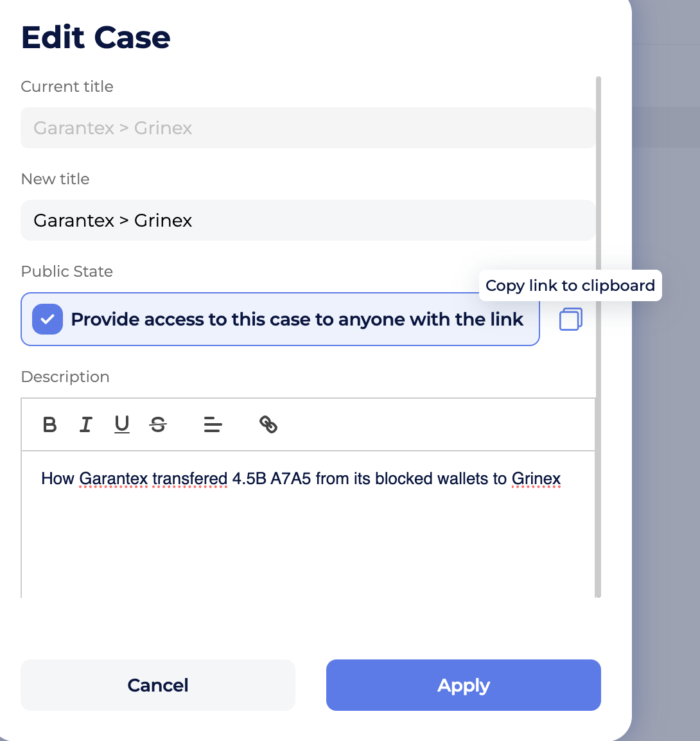Viewport: 700px width, 741px height.
Task: Cancel editing the case
Action: coord(157,685)
